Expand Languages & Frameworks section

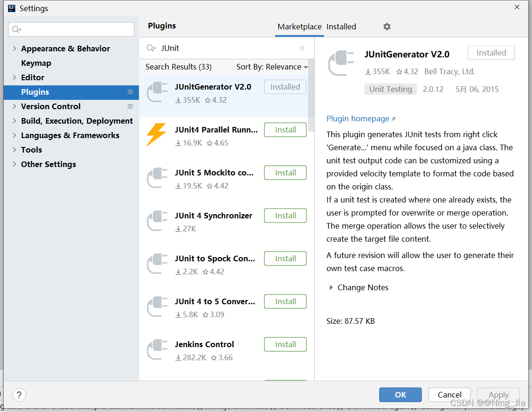(14, 135)
